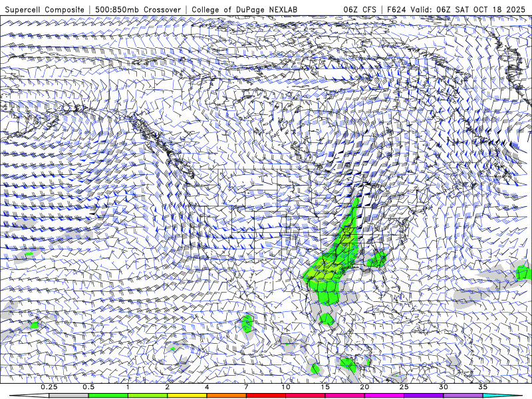The height and width of the screenshot is (399, 532).
Task: Click the "College of DuPage NEXLAB" label
Action: pyautogui.click(x=244, y=9)
